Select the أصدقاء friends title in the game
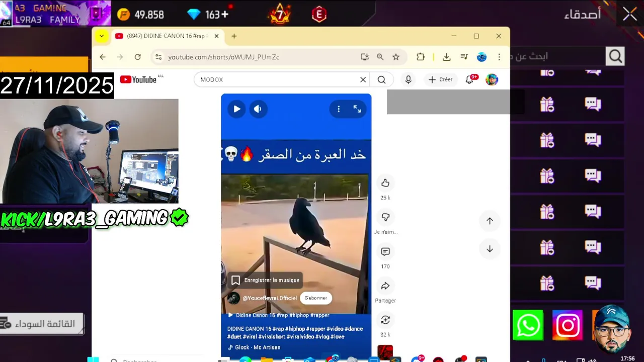644x362 pixels. coord(583,14)
